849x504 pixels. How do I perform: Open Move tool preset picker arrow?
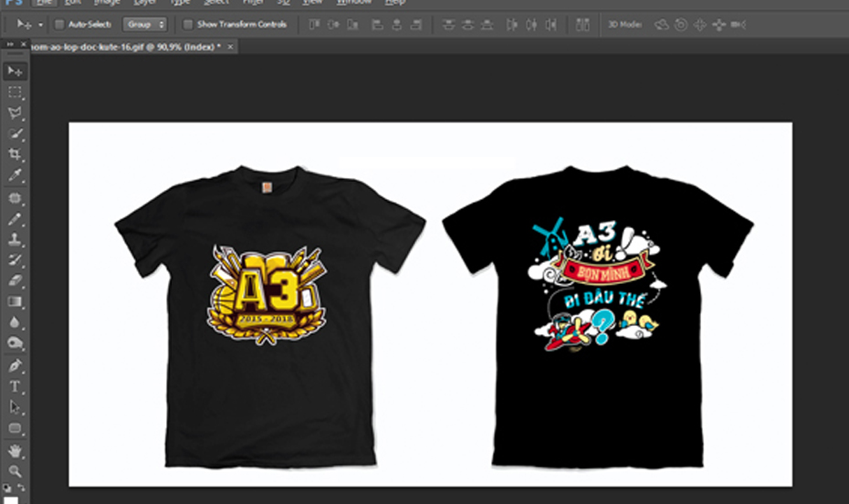pos(40,25)
